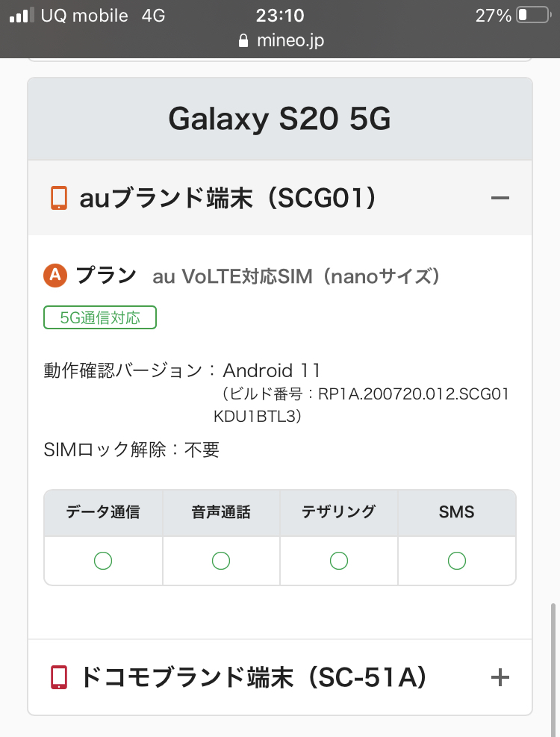Tap the Galaxy S20 5G heading
Viewport: 560px width, 737px height.
pos(280,119)
